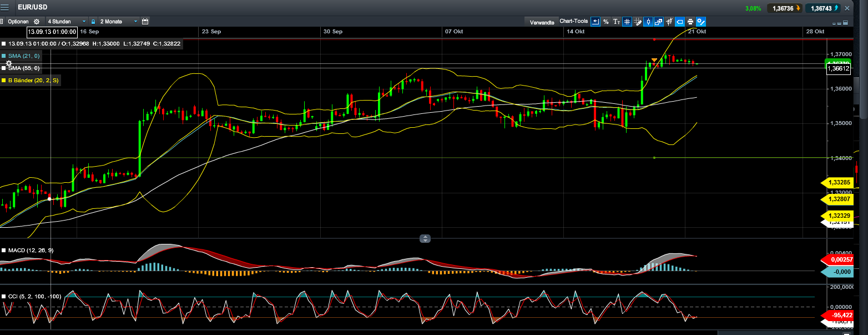Image resolution: width=868 pixels, height=335 pixels.
Task: Open the 4 Stunden interval dropdown
Action: click(x=66, y=22)
